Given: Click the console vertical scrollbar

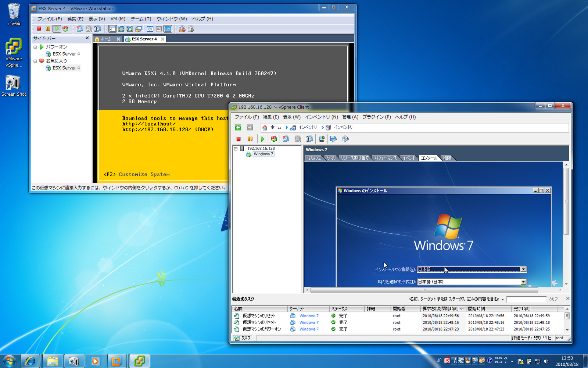Looking at the screenshot, I should coord(566,201).
